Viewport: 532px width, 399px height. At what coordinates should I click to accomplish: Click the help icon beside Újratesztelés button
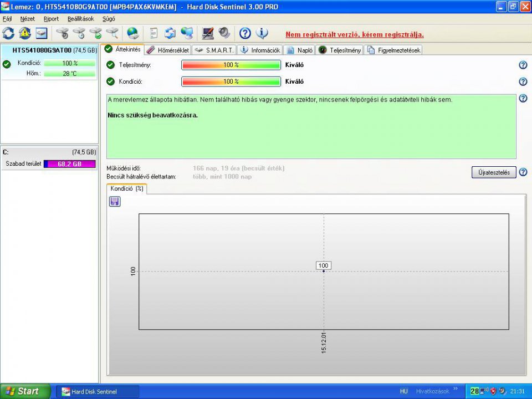(523, 172)
